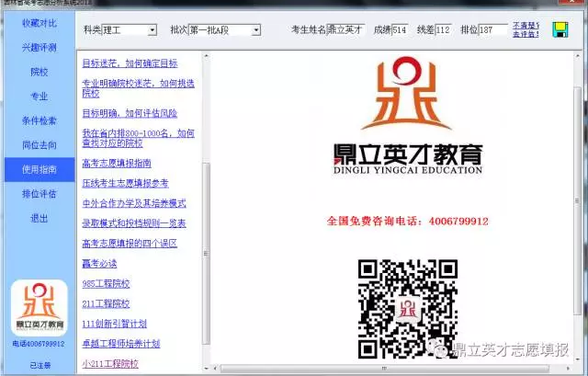Open link 985工程院校
The image size is (588, 376).
(106, 284)
